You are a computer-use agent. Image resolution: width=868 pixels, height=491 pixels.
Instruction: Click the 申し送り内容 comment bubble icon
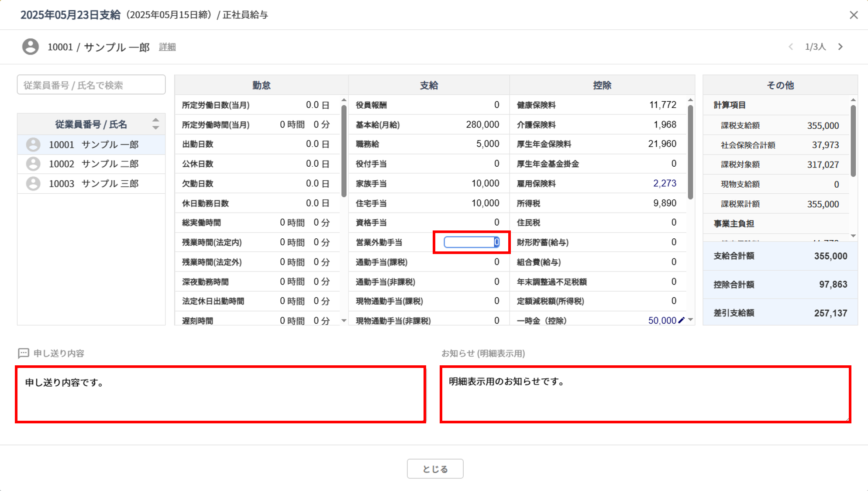point(24,353)
